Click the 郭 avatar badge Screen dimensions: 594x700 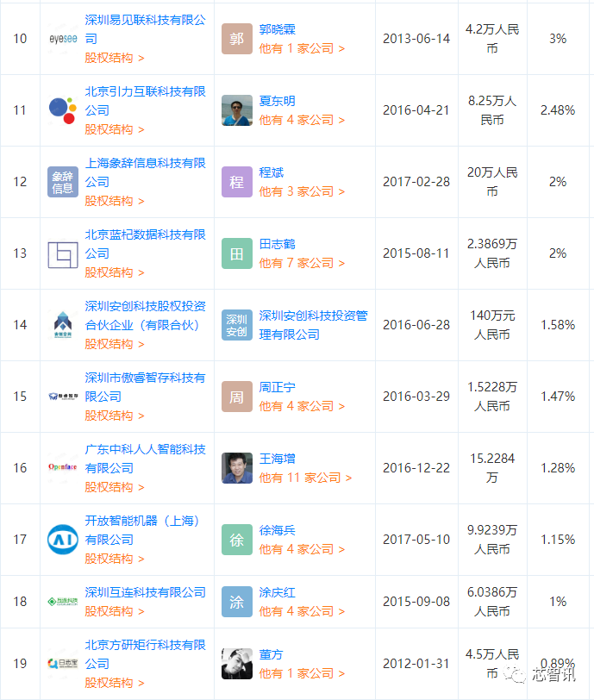pyautogui.click(x=237, y=39)
